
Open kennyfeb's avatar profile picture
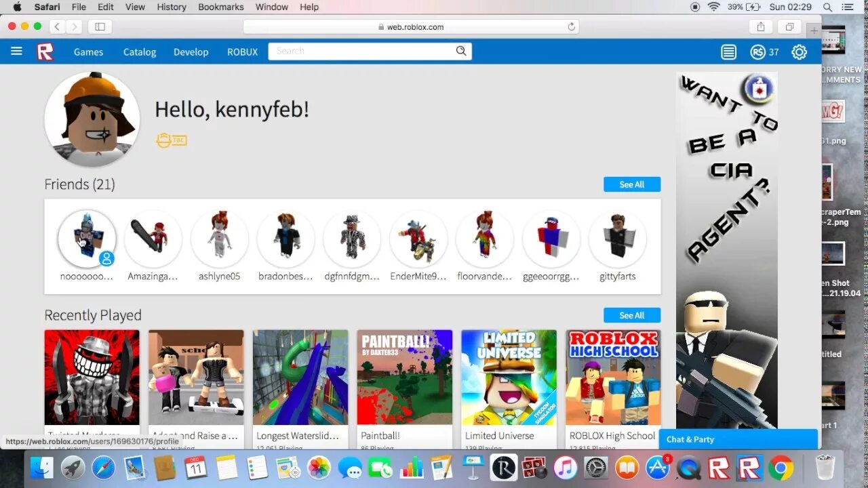point(92,119)
